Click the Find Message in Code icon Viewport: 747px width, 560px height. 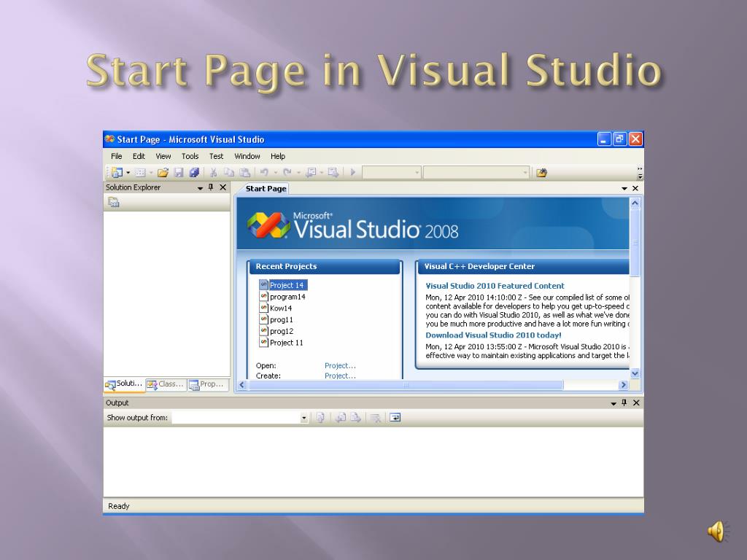click(321, 418)
